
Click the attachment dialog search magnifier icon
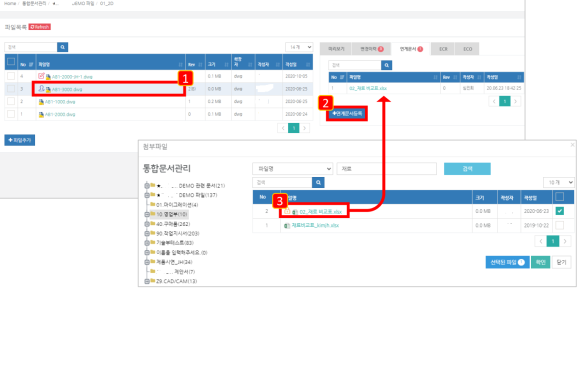coord(318,182)
